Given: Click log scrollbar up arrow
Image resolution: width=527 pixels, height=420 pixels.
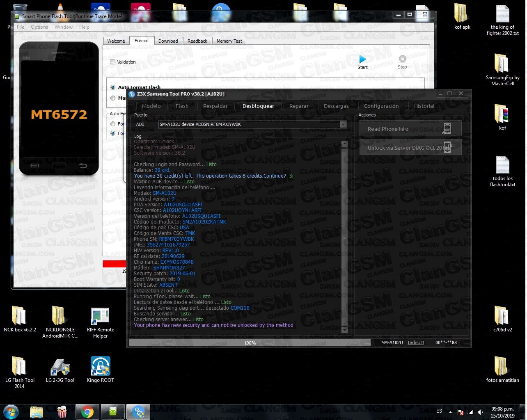Looking at the screenshot, I should pyautogui.click(x=344, y=144).
